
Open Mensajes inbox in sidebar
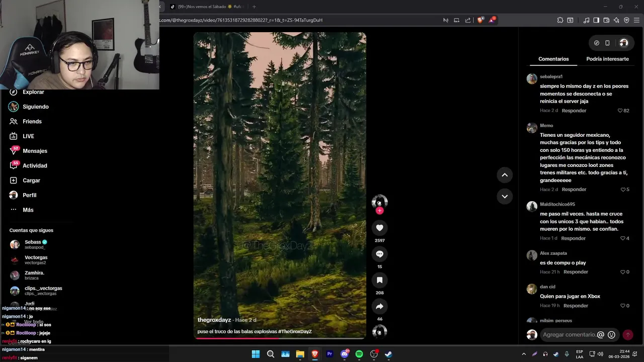point(29,151)
